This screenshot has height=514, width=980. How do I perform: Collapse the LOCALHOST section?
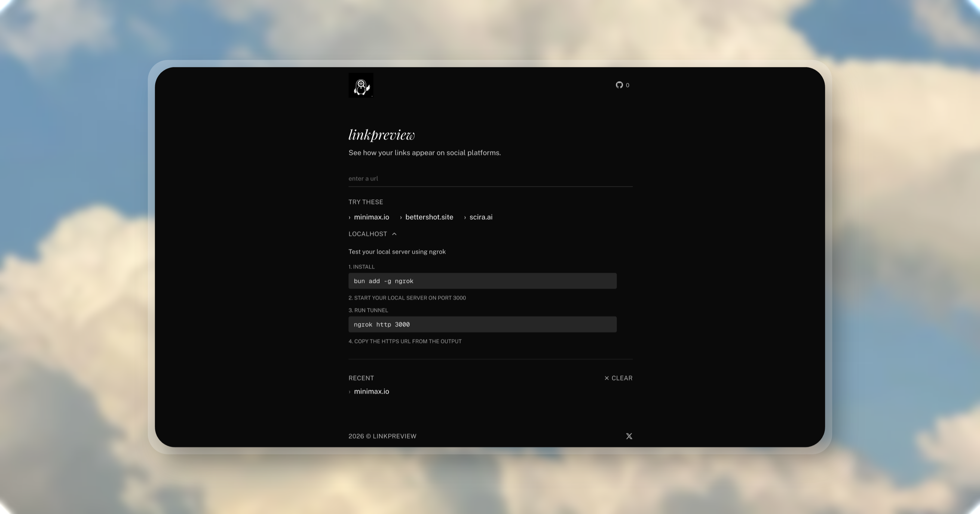[372, 234]
